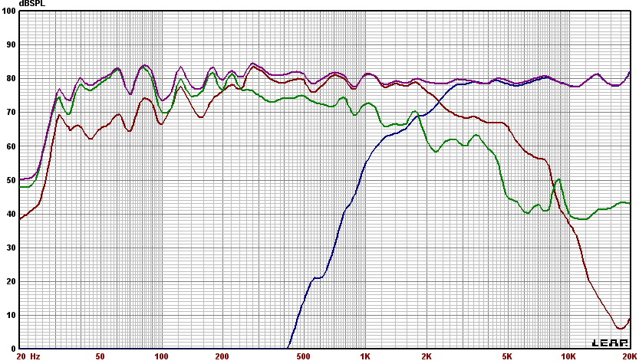Click the 50 label on vertical axis
639x364 pixels.
11,180
